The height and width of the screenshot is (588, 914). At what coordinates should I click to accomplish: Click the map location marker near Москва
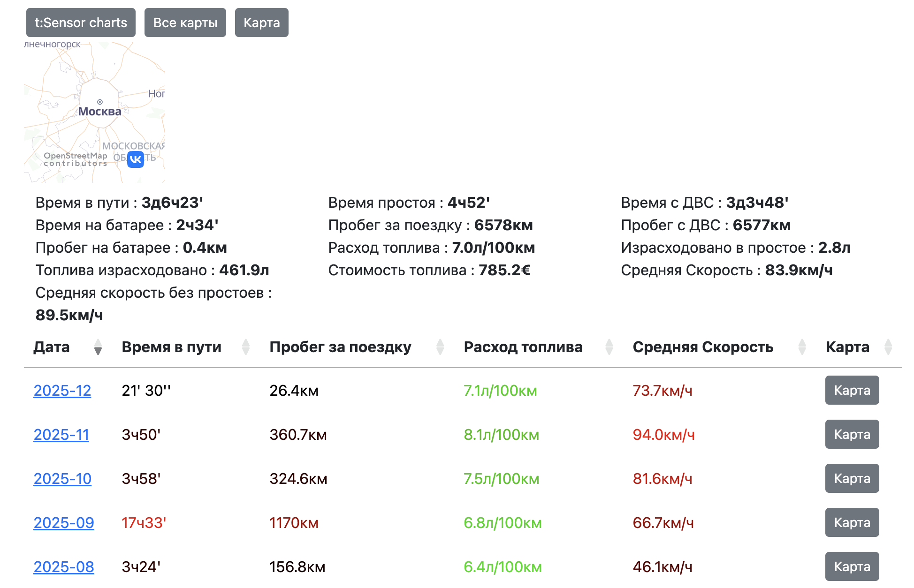coord(99,101)
